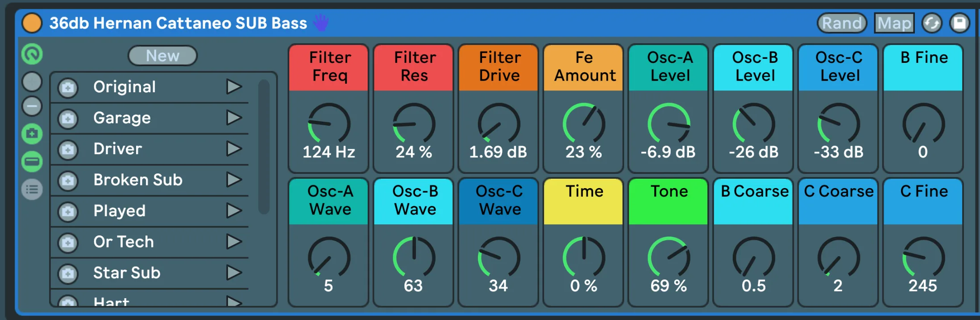Click the Filter Drive macro knob
The height and width of the screenshot is (320, 980).
point(499,124)
